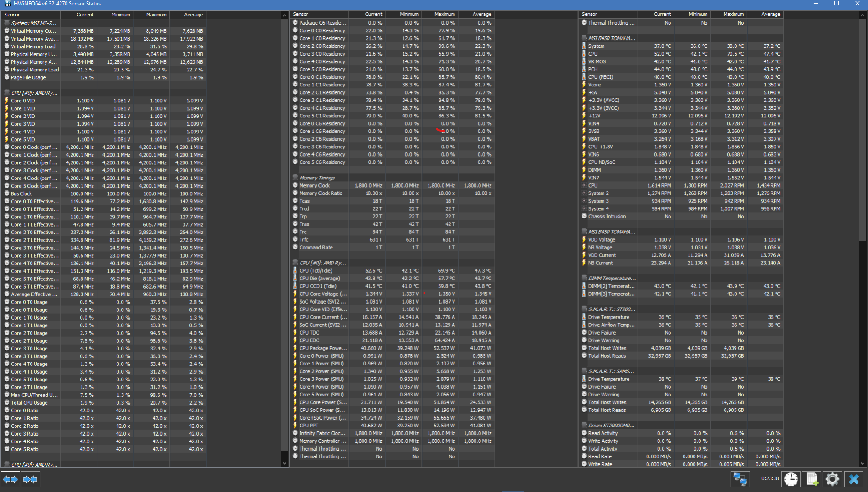
Task: Select the CPU TDC row
Action: pyautogui.click(x=393, y=333)
